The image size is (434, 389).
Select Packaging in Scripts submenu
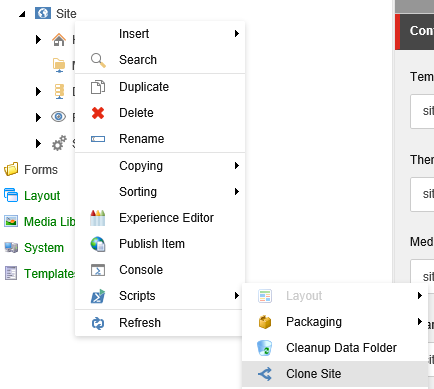pos(335,322)
